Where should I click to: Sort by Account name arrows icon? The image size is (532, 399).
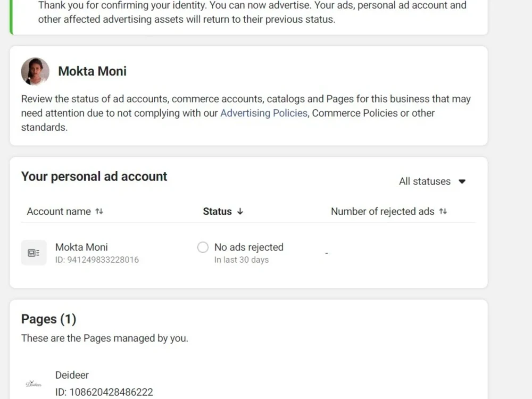click(x=99, y=211)
